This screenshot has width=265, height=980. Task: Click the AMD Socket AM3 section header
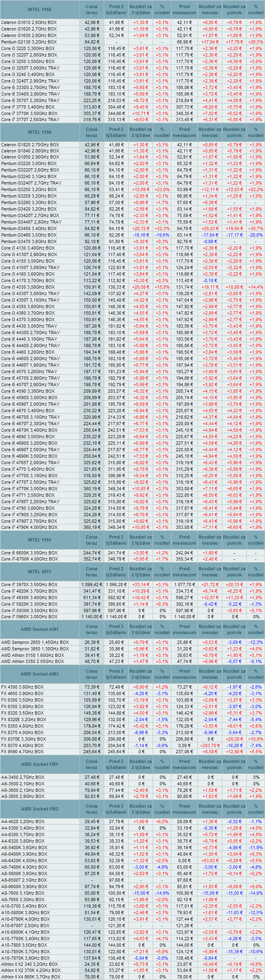pyautogui.click(x=39, y=674)
